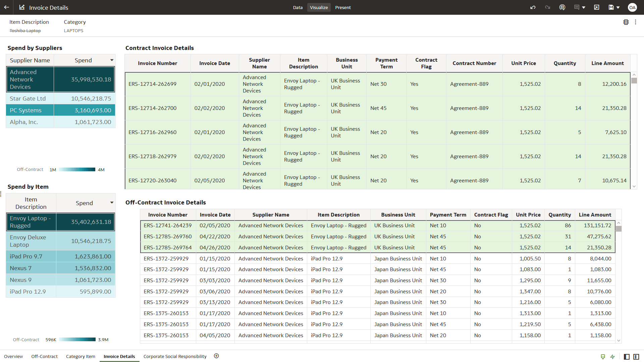Toggle the right panel visibility
This screenshot has width=644, height=362.
pyautogui.click(x=636, y=356)
